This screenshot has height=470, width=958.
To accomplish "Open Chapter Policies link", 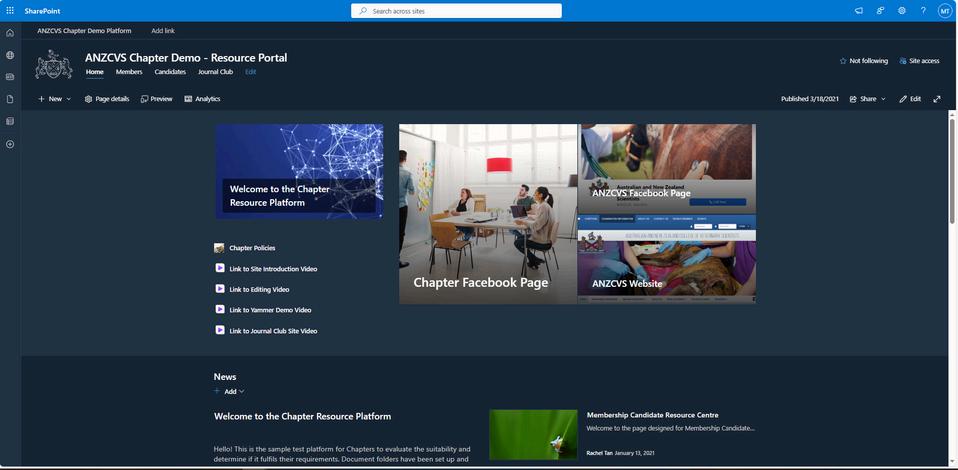I will tap(252, 248).
